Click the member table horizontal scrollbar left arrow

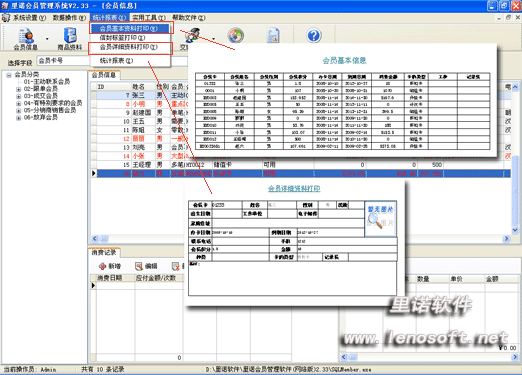click(x=95, y=238)
